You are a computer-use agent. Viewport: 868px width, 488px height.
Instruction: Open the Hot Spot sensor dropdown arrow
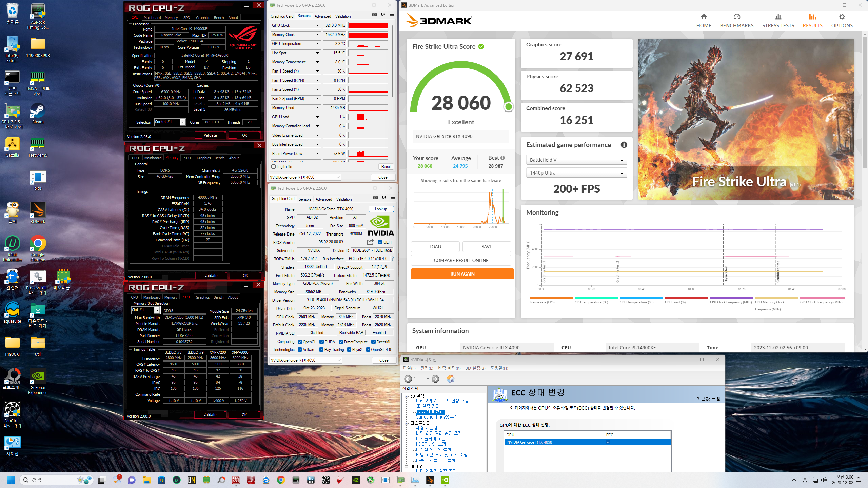pyautogui.click(x=317, y=53)
